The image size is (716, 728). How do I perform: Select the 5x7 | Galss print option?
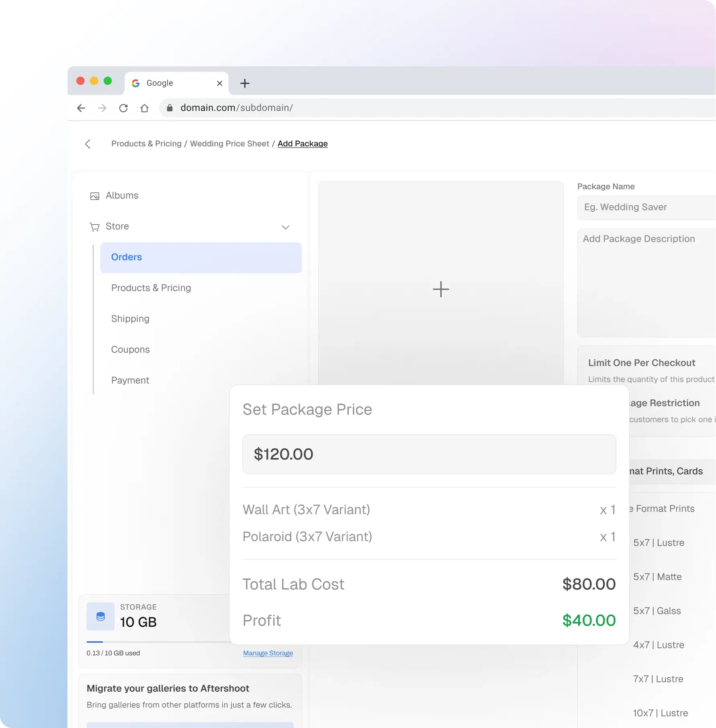(657, 611)
